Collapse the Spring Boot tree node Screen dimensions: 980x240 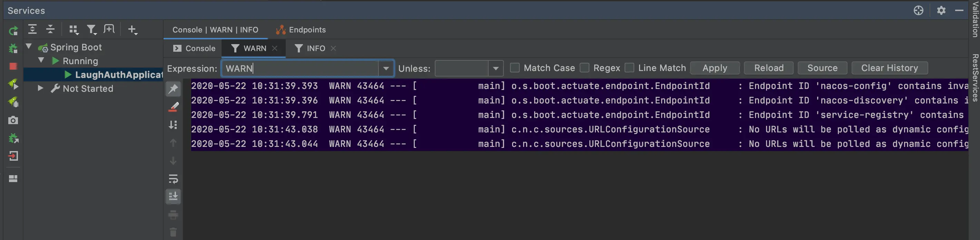point(29,47)
